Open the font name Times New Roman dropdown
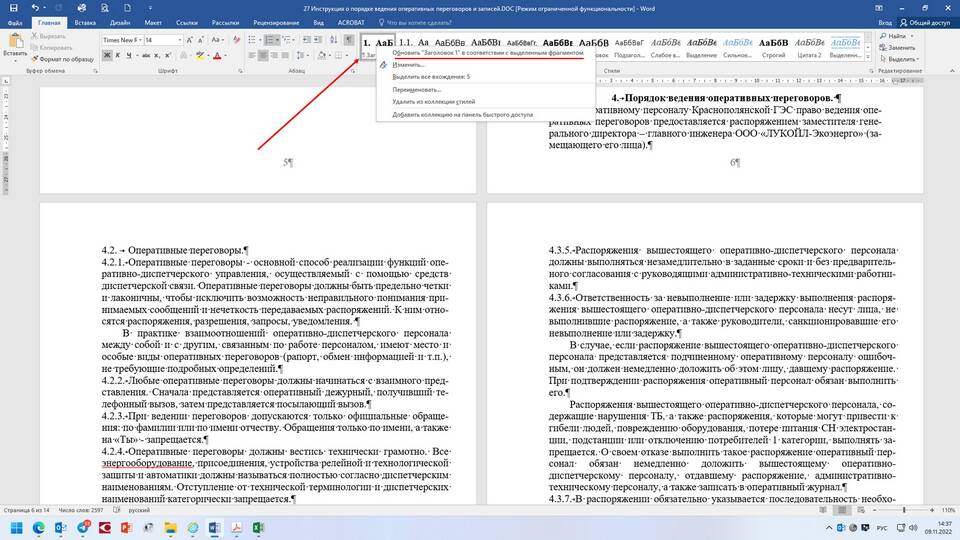 [140, 40]
